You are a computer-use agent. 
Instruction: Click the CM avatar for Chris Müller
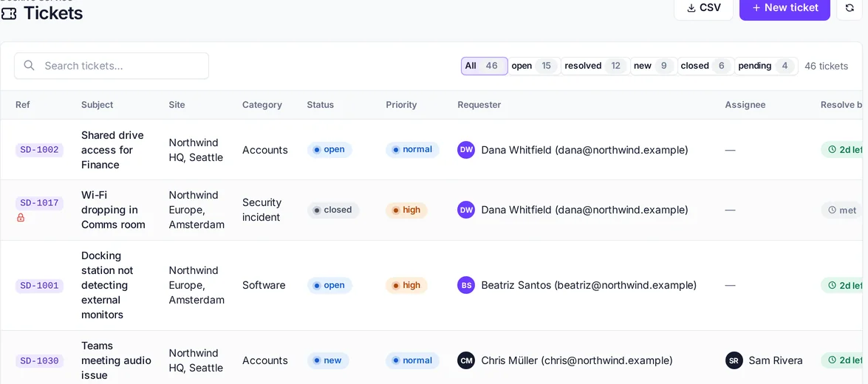(466, 361)
